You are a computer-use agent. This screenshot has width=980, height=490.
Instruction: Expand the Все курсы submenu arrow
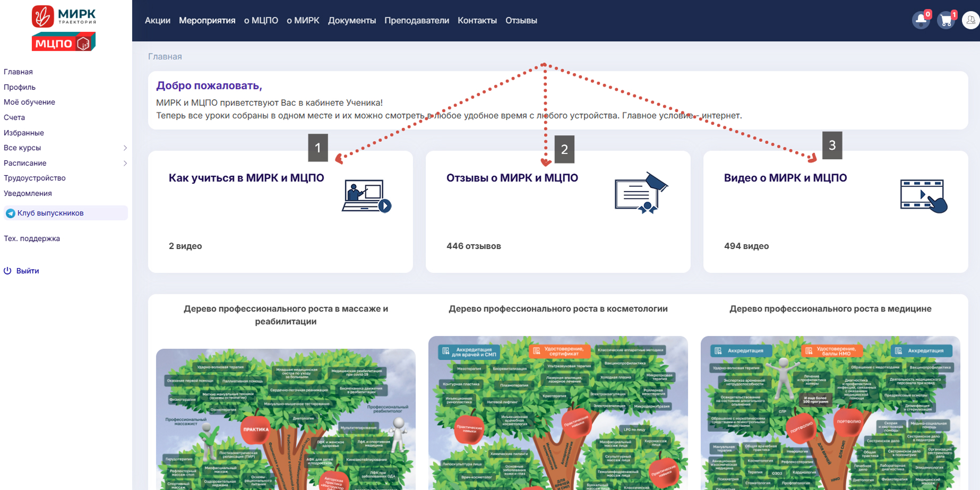pos(125,148)
